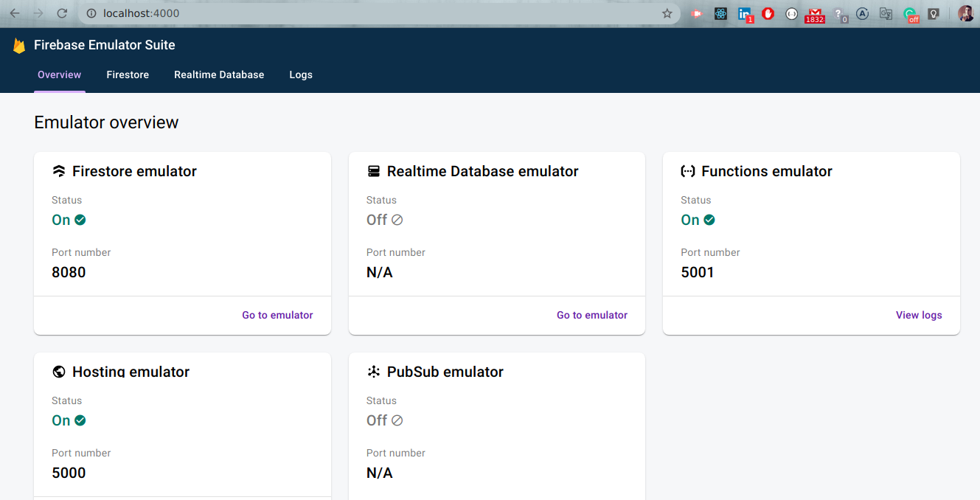
Task: Open the Firestore tab
Action: (128, 75)
